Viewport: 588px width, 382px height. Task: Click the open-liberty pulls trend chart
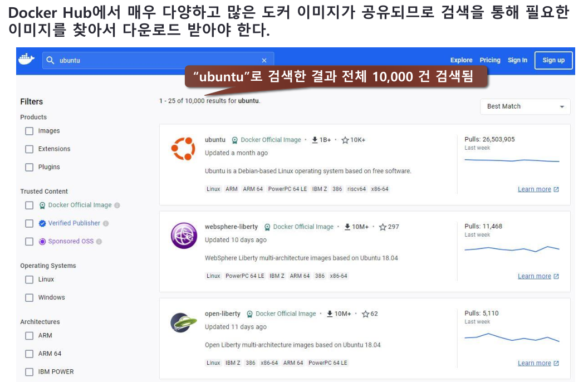(x=512, y=337)
